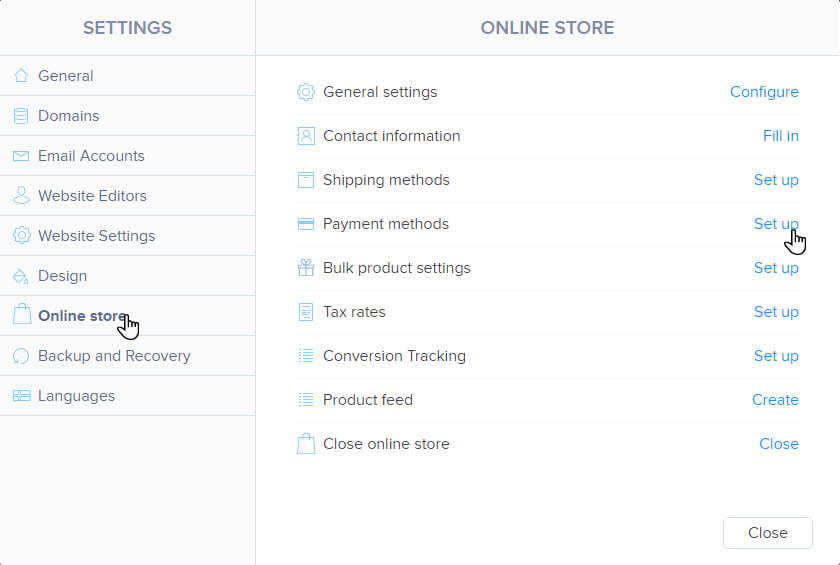Create a Product feed
Screen dimensions: 840x565
pos(775,400)
